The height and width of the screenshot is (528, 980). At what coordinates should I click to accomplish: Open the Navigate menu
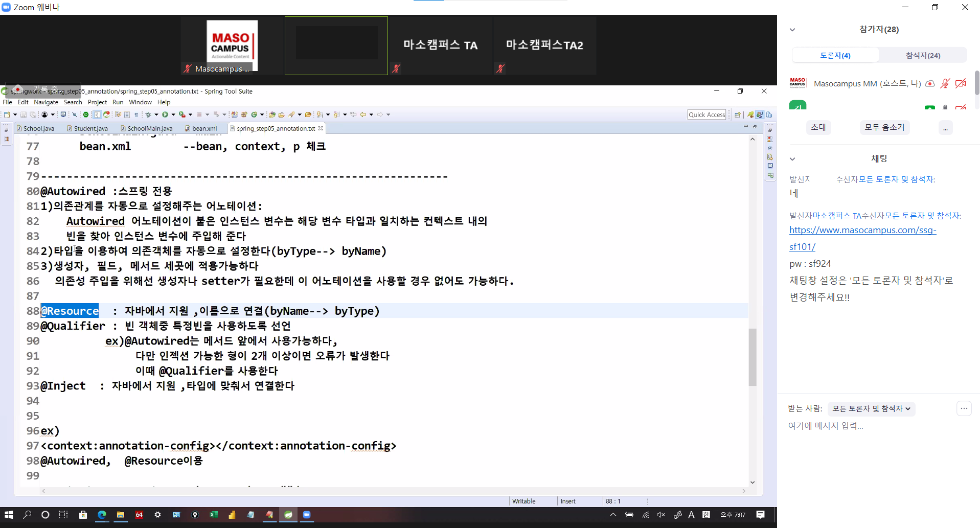pyautogui.click(x=46, y=102)
